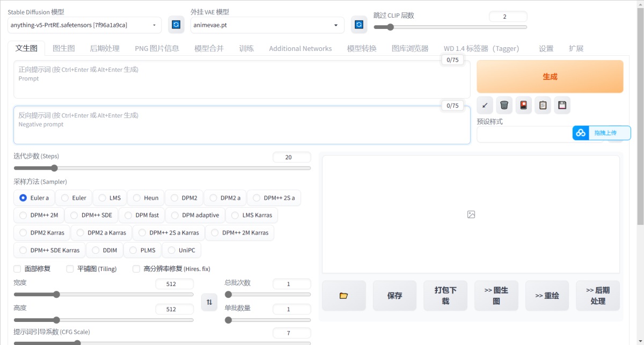Click the trash icon to clear prompts
The height and width of the screenshot is (345, 644).
click(x=504, y=105)
